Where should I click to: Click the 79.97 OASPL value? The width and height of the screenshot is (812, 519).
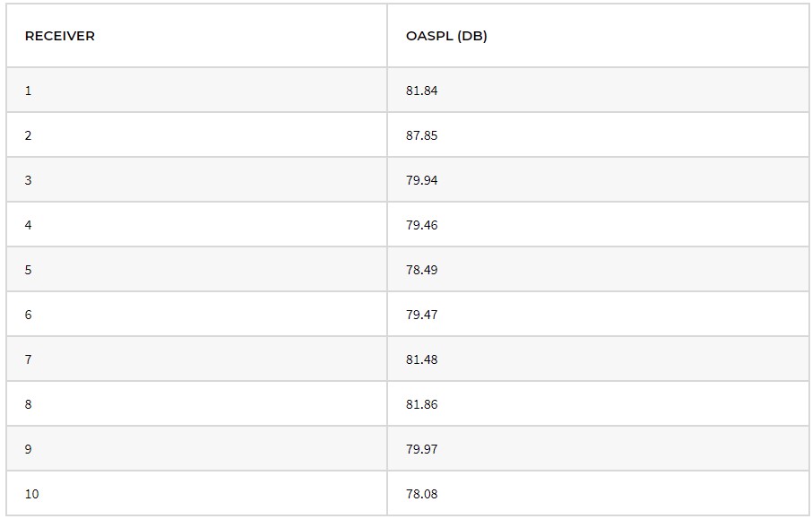coord(421,448)
